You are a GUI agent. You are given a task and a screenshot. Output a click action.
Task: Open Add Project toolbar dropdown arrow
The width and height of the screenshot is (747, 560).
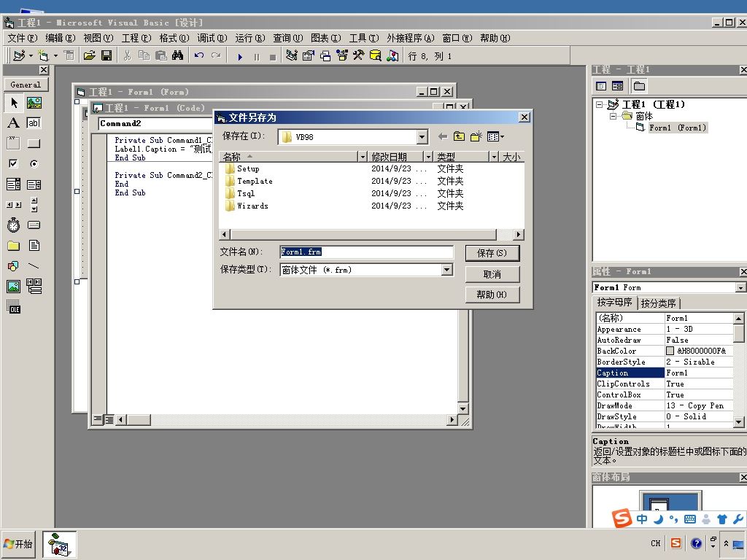tap(31, 55)
